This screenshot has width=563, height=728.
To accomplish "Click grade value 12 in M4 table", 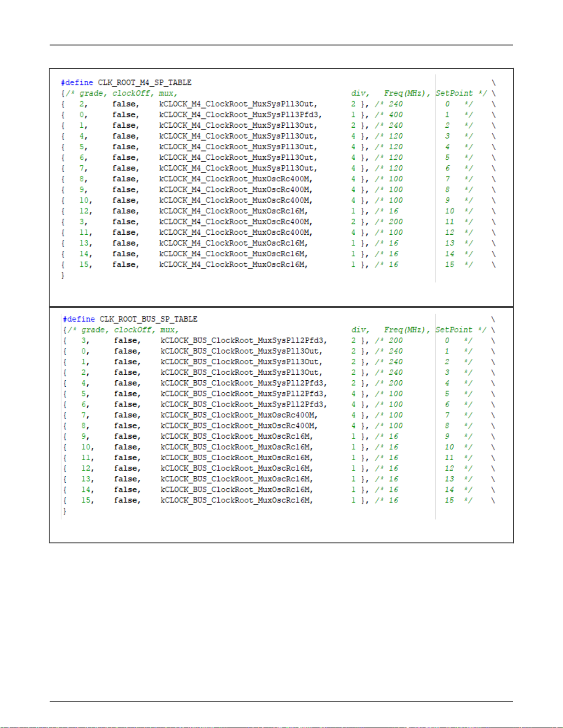I will tap(84, 211).
